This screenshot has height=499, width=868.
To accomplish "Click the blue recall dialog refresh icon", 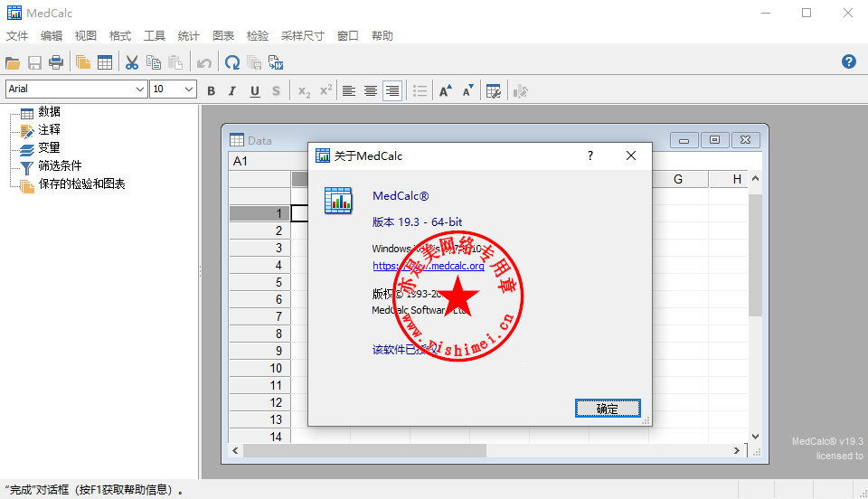I will [x=232, y=62].
